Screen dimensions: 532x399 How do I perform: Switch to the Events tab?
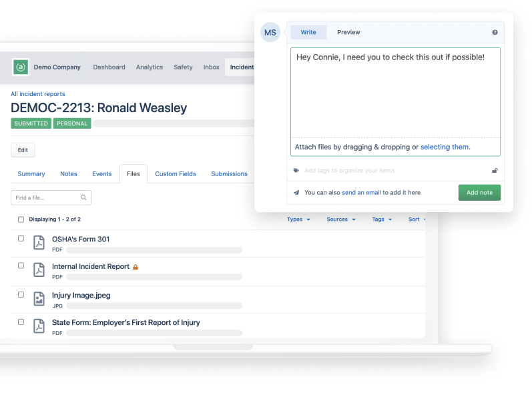click(x=101, y=173)
